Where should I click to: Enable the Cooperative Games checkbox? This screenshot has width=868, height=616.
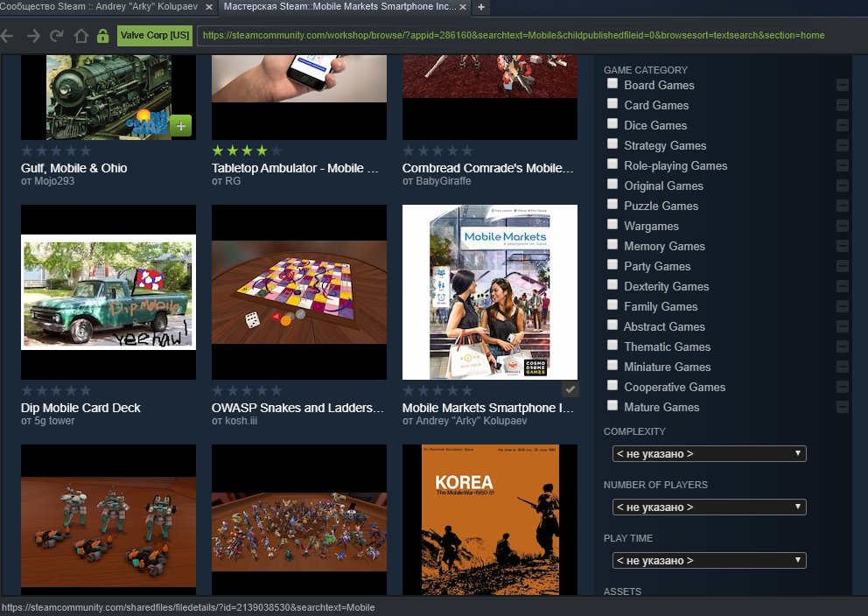612,385
